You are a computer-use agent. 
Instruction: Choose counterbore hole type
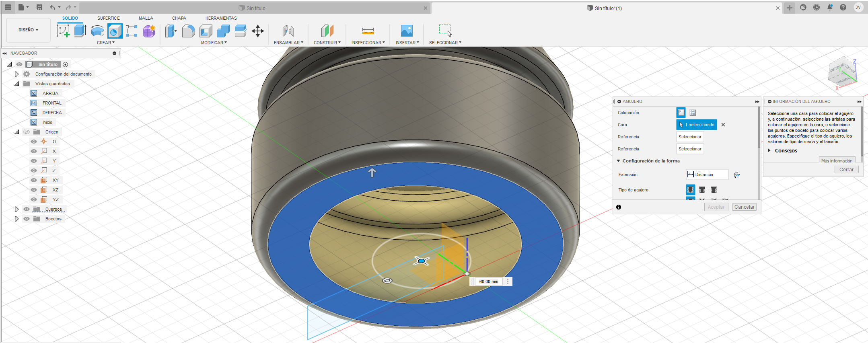click(702, 190)
